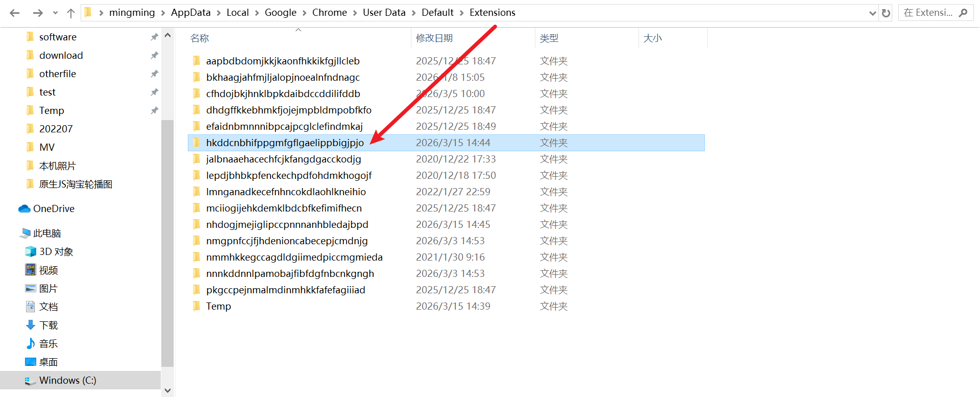Select folder lmnganadkecefnhncokdlaohlkneihio
The image size is (980, 397).
coord(286,192)
